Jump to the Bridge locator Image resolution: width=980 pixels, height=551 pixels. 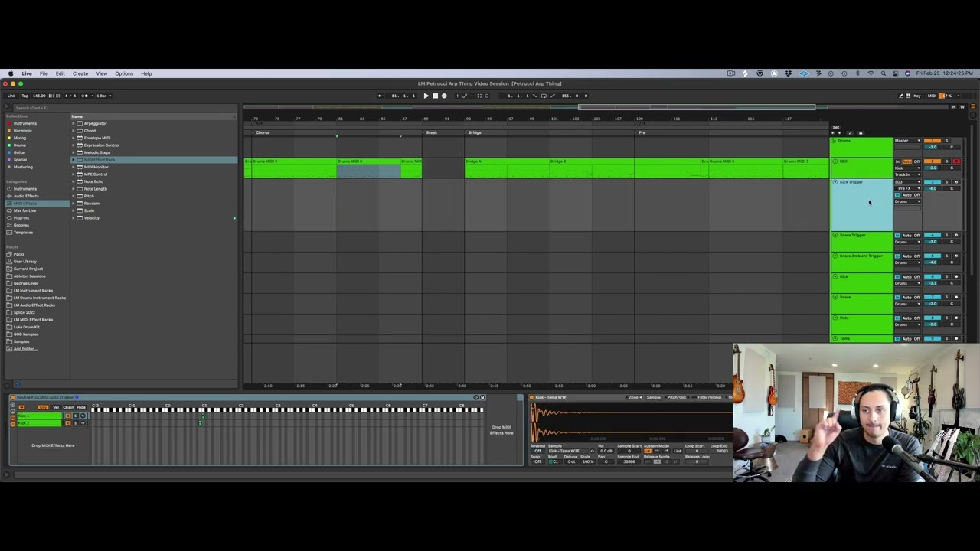(x=475, y=132)
